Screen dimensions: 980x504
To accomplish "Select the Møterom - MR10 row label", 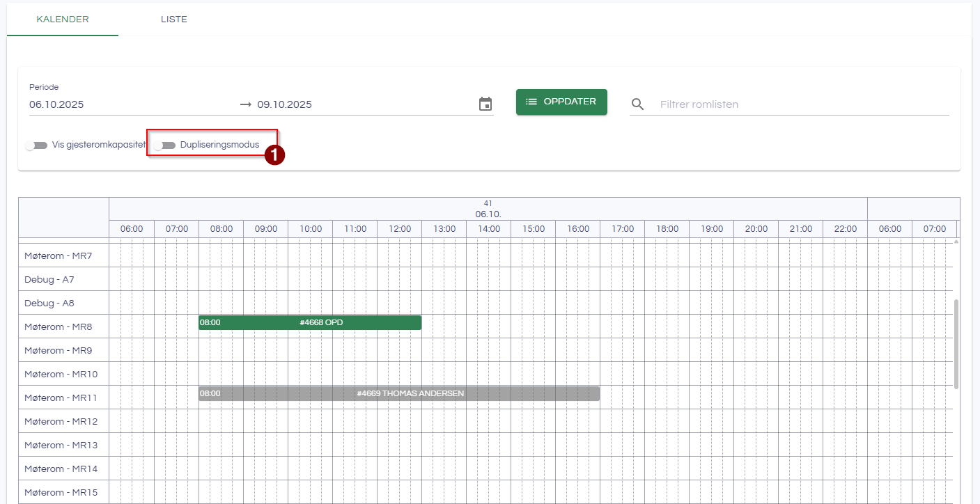I will (63, 374).
